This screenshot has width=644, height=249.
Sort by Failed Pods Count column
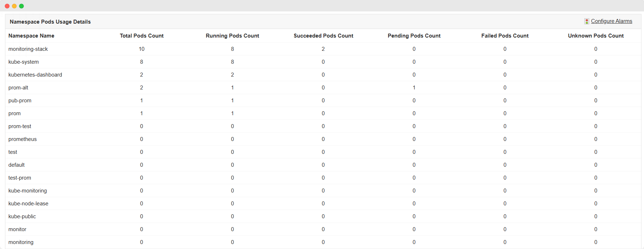click(505, 36)
